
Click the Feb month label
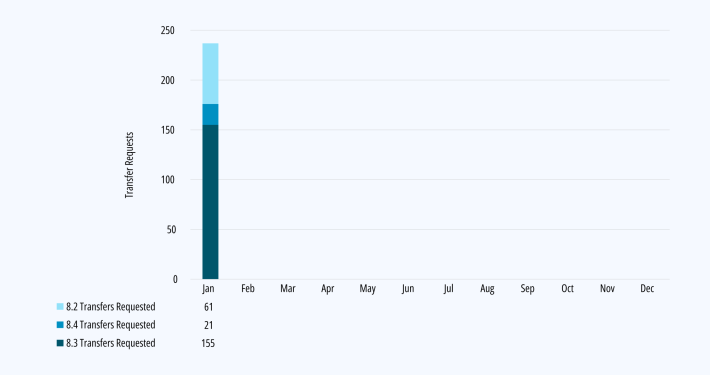click(248, 288)
